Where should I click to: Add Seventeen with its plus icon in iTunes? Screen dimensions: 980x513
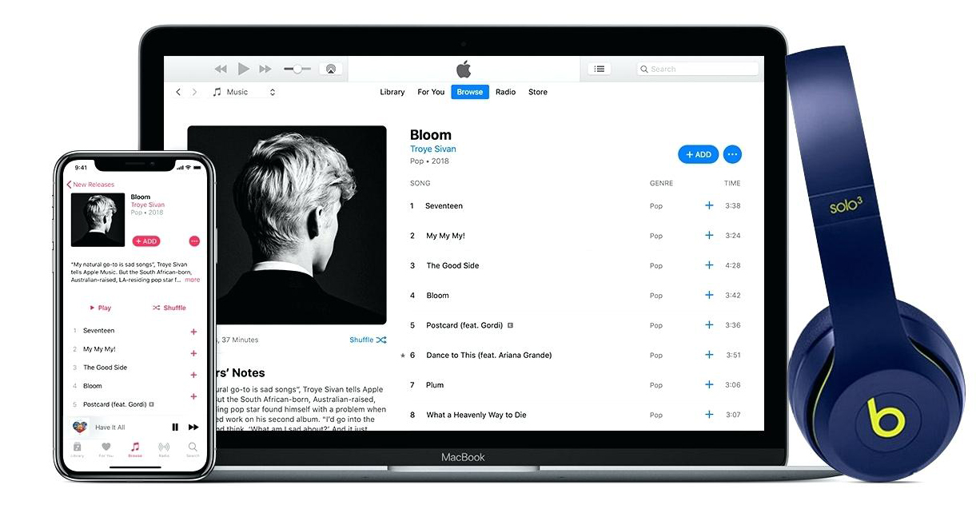709,205
